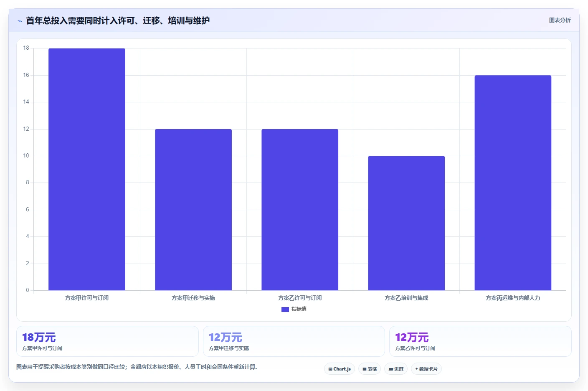Click the x-axis label 方案乙培训与集成
Viewport: 588px width, 391px height.
pyautogui.click(x=406, y=298)
